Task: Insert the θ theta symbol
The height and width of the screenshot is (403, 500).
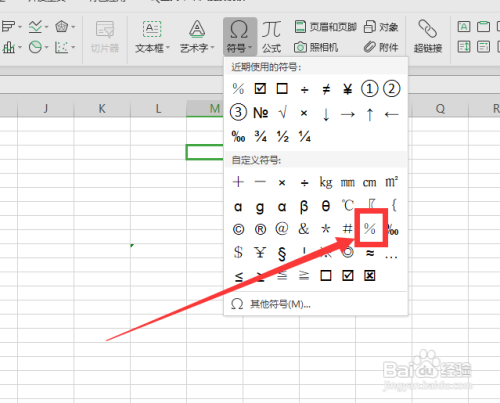Action: [326, 206]
